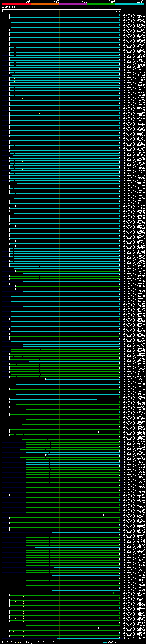Select hit label UniRef100_Q02980

coord(133,77)
